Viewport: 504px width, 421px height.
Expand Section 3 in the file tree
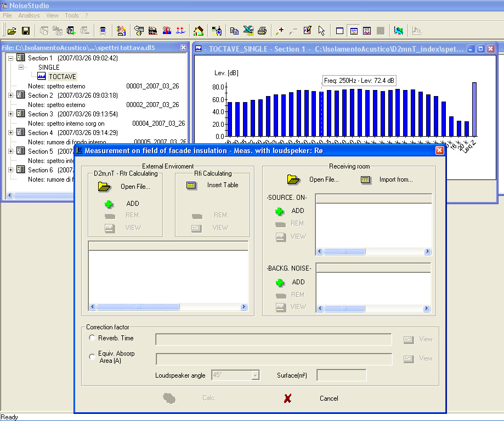[x=10, y=114]
